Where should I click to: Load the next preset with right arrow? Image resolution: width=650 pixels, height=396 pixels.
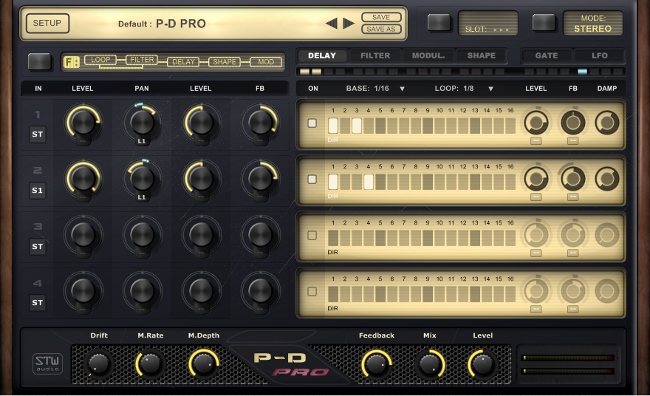tap(349, 23)
